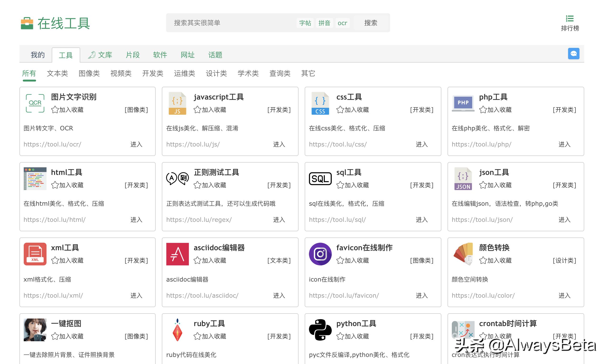Select the asciidoc编辑器 red icon

click(x=177, y=254)
